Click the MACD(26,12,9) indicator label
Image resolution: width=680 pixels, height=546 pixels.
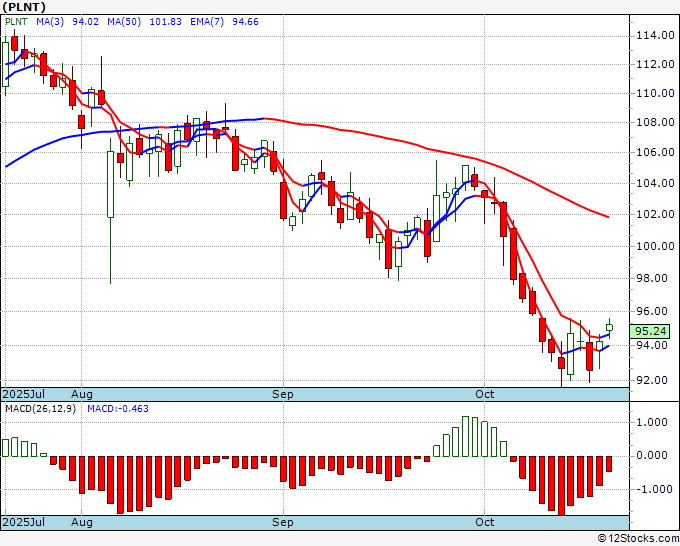(40, 409)
